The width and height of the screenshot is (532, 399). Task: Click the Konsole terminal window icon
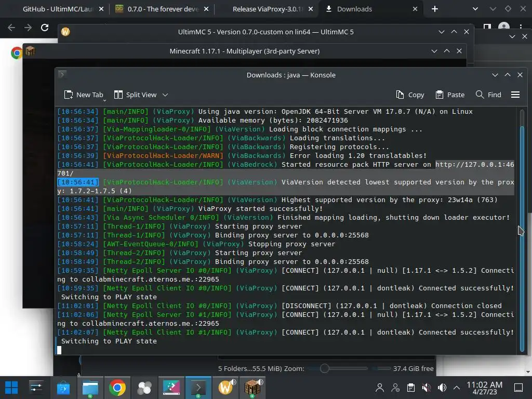click(x=62, y=74)
